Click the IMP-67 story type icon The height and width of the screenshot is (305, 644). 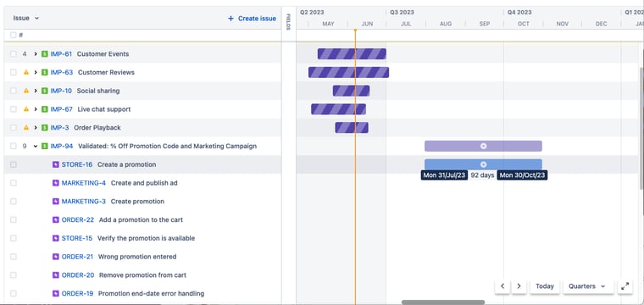click(x=45, y=109)
